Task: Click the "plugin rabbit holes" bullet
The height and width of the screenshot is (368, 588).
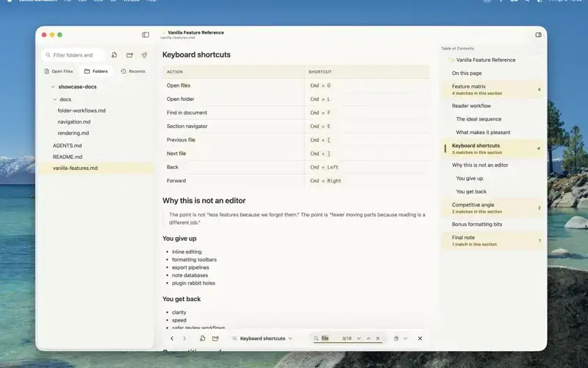Action: (x=193, y=283)
